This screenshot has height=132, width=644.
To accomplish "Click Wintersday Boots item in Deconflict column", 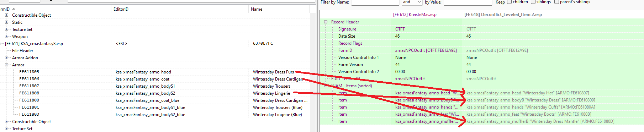I will pyautogui.click(x=529, y=114).
